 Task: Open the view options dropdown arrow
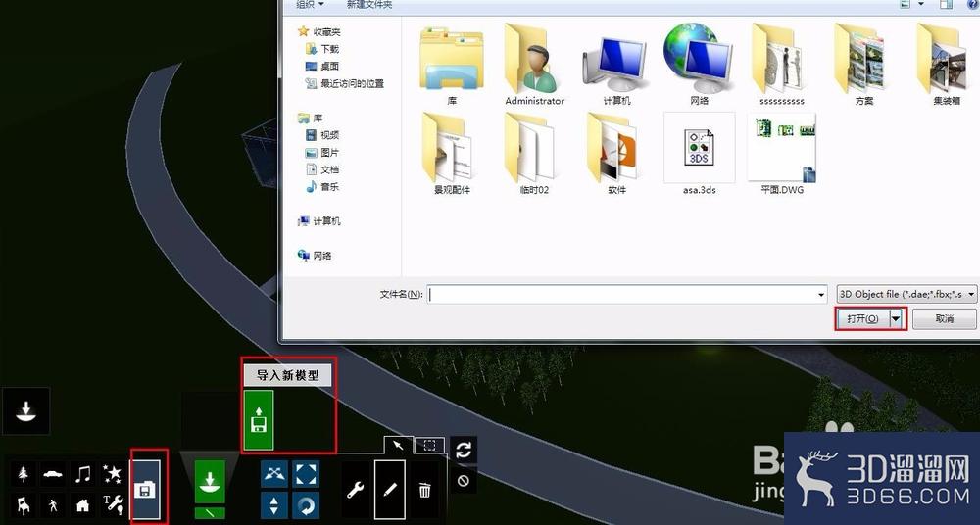[x=921, y=4]
